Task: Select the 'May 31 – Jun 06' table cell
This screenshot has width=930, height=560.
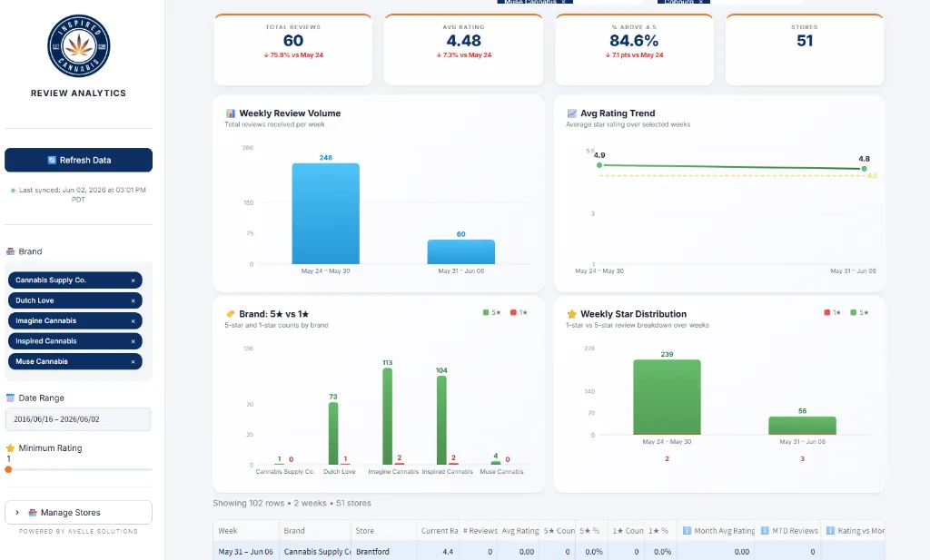Action: pos(245,552)
